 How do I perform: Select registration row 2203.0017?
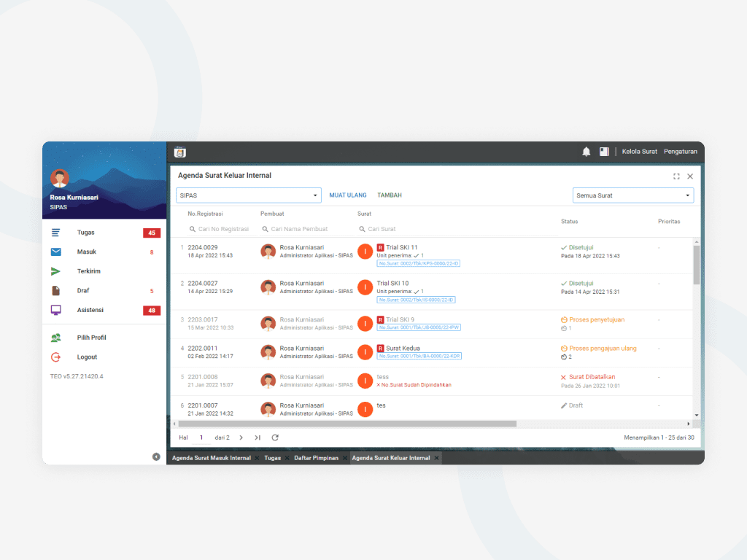pos(431,324)
